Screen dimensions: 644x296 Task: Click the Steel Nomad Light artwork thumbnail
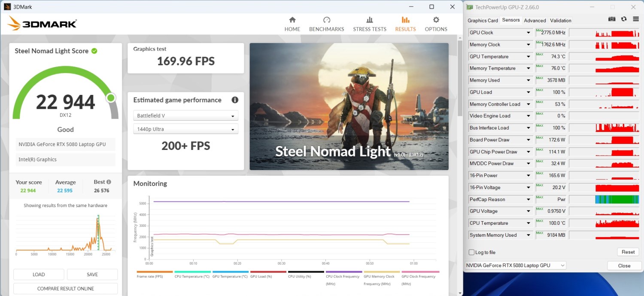tap(349, 107)
